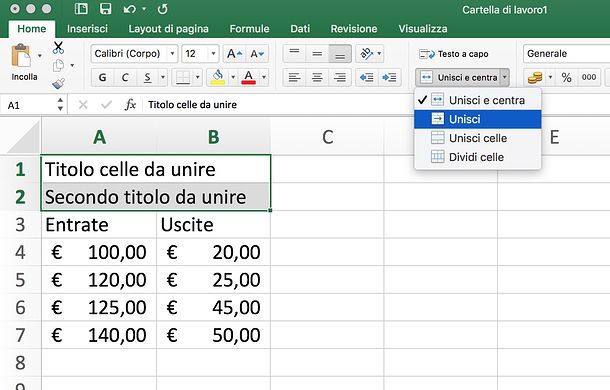Collapse the Unisci e centra dropdown arrow
This screenshot has width=610, height=390.
tap(504, 77)
